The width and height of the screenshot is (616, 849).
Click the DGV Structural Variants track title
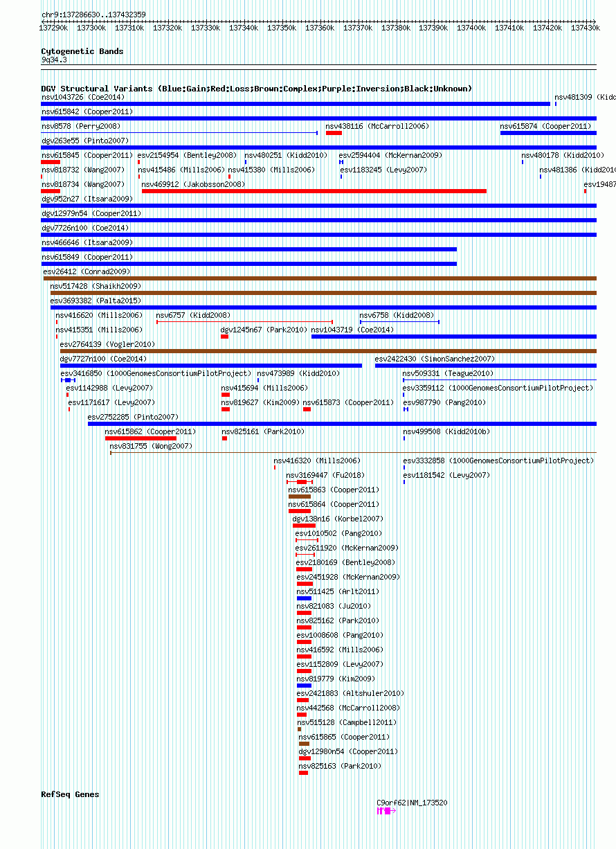257,89
